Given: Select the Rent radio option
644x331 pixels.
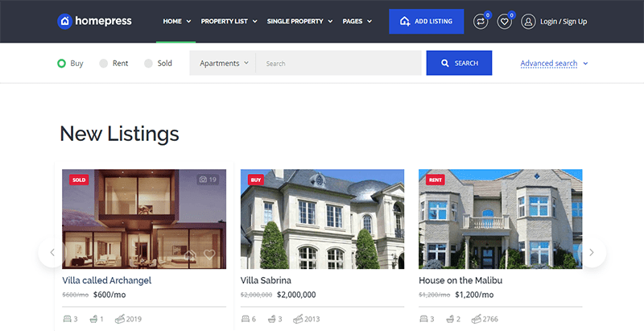Looking at the screenshot, I should pos(104,64).
